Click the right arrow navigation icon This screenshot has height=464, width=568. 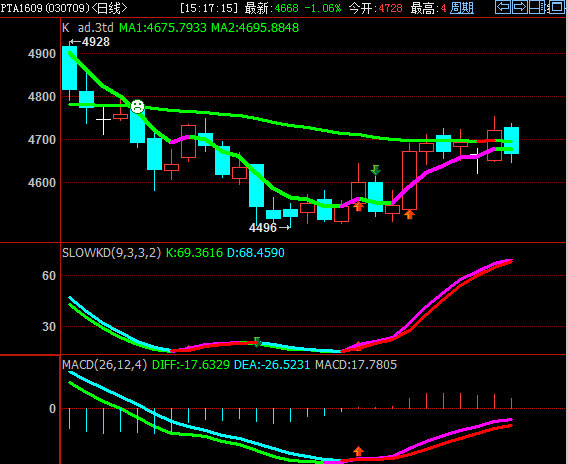[520, 7]
